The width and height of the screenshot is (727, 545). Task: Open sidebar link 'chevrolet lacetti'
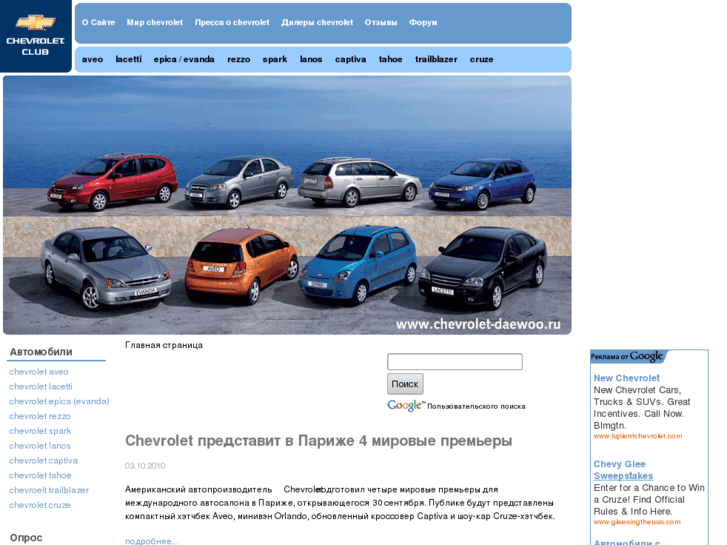pyautogui.click(x=41, y=387)
